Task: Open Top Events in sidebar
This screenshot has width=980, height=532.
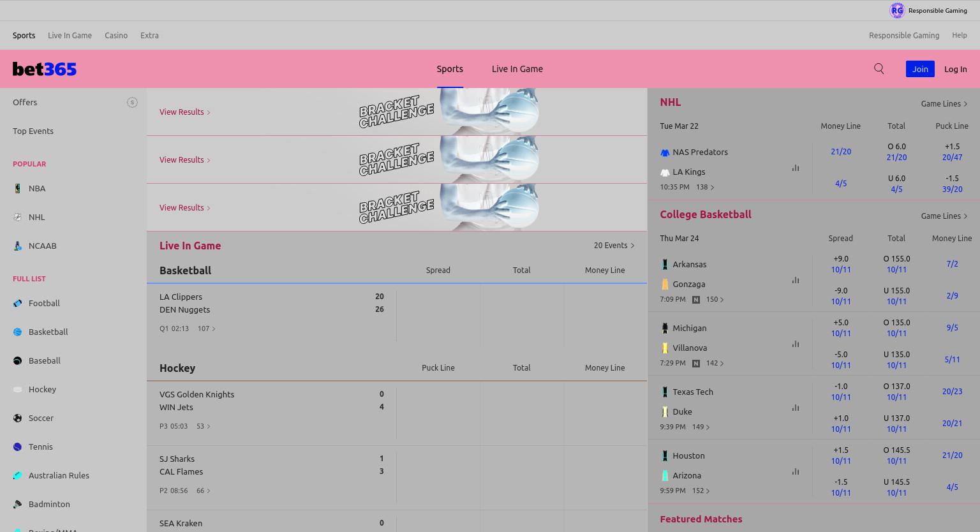Action: point(33,131)
